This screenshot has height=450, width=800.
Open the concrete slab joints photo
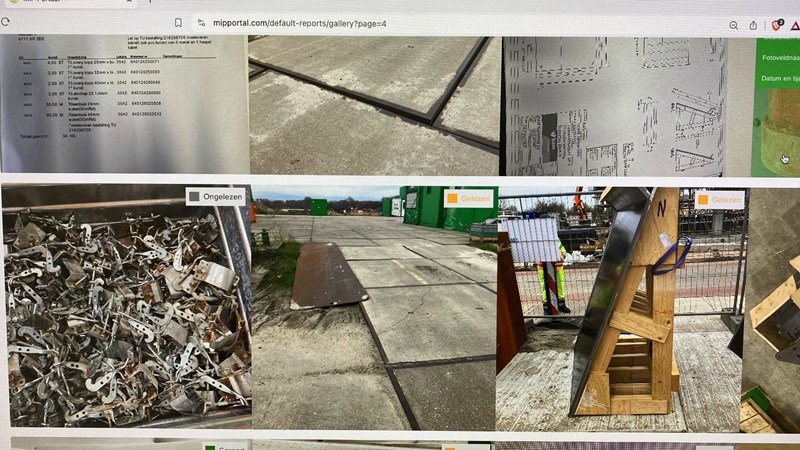pos(374,105)
